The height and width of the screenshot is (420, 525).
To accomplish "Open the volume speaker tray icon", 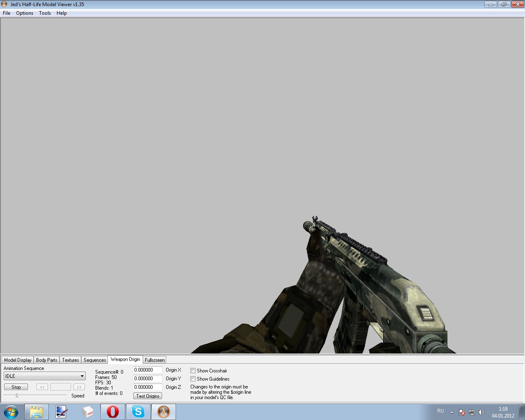I will pos(482,412).
